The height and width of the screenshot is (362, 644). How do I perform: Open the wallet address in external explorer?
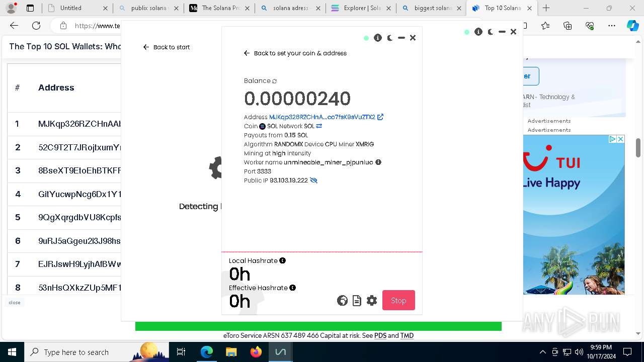pos(380,117)
